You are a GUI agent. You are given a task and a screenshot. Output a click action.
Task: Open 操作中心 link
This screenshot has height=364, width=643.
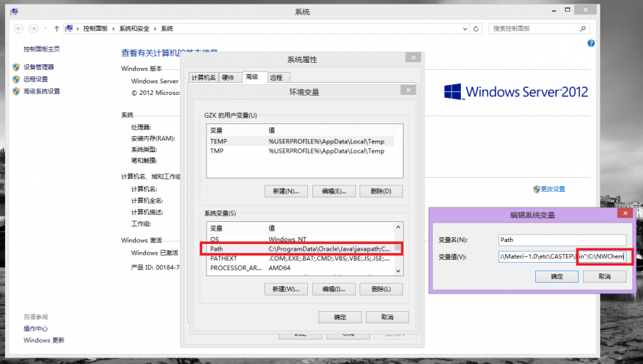pyautogui.click(x=36, y=328)
